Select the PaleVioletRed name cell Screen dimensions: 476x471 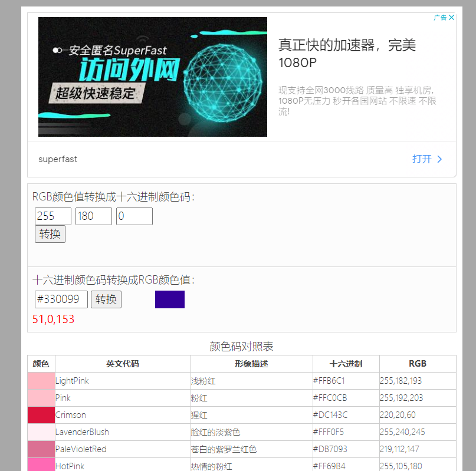tap(123, 449)
